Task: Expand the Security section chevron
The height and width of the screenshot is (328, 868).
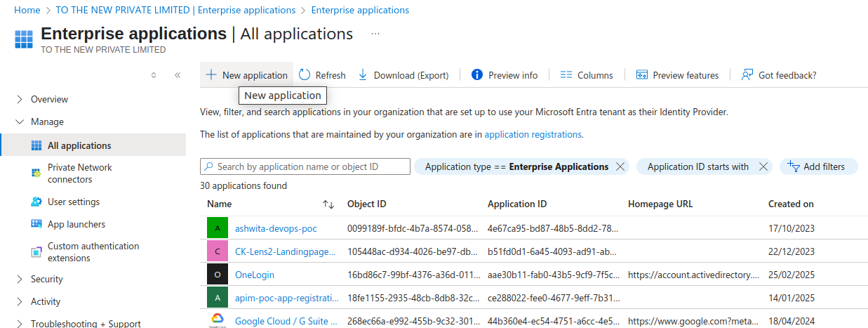Action: click(x=20, y=279)
